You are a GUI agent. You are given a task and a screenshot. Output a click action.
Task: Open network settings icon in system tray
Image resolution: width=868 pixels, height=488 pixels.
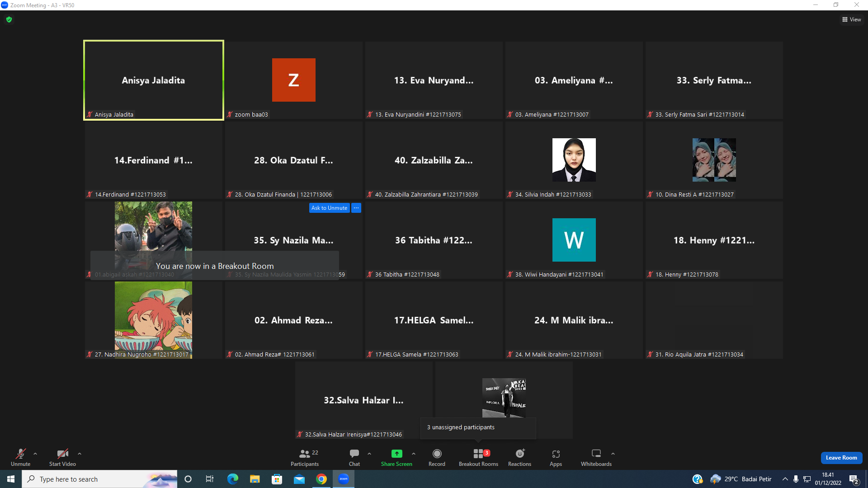(807, 479)
